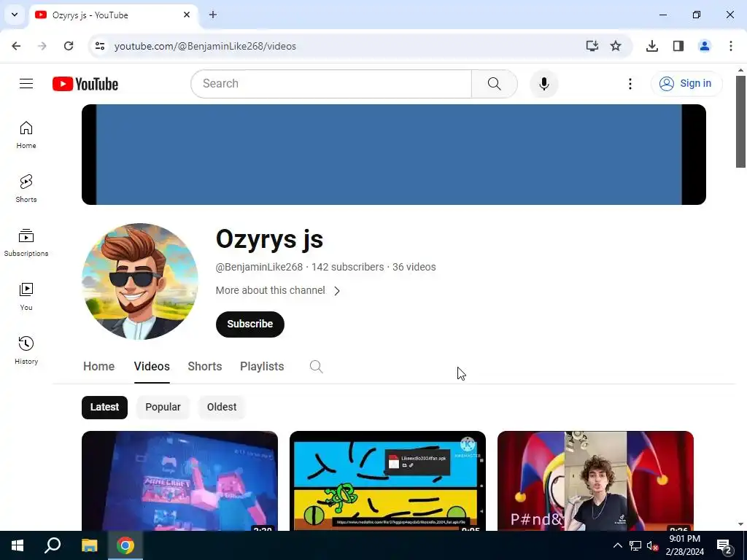Screen dimensions: 747x560
Task: Install app icon in address bar
Action: point(592,46)
